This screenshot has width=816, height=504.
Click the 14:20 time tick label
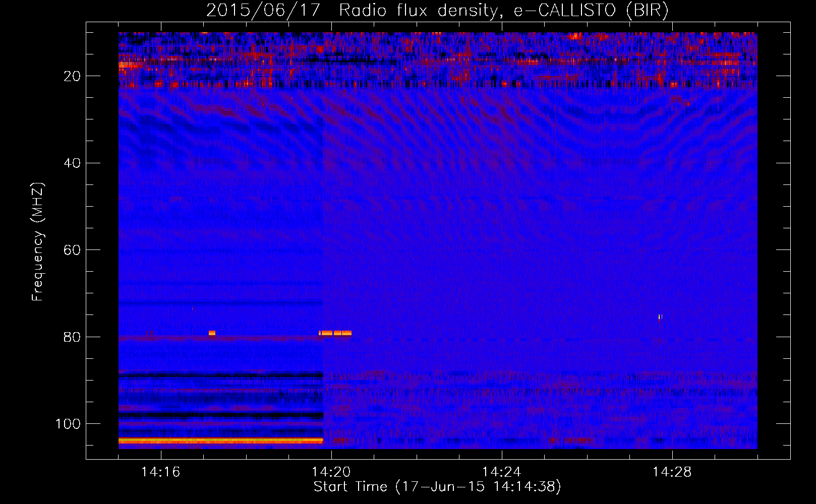click(331, 472)
